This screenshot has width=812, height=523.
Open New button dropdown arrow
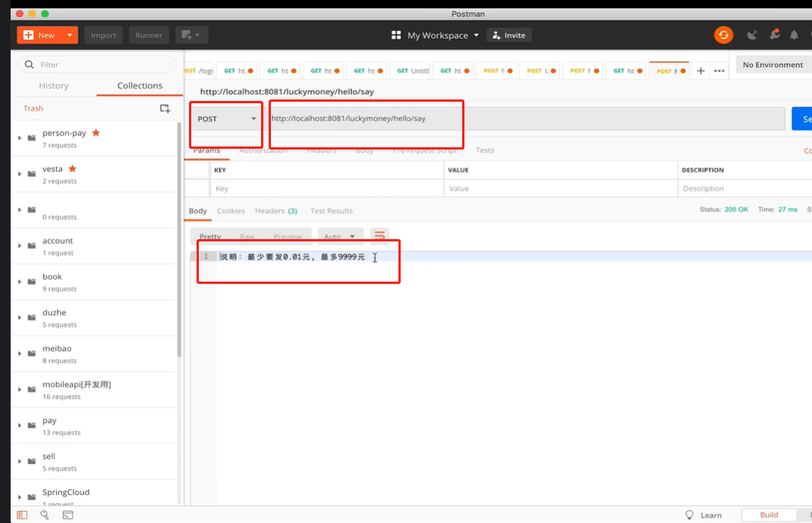(69, 35)
